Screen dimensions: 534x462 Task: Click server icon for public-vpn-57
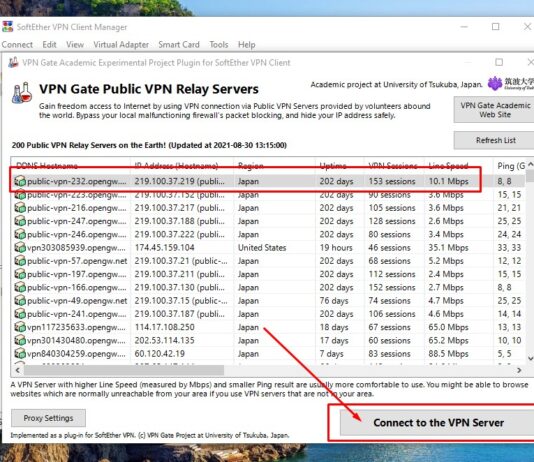tap(20, 261)
